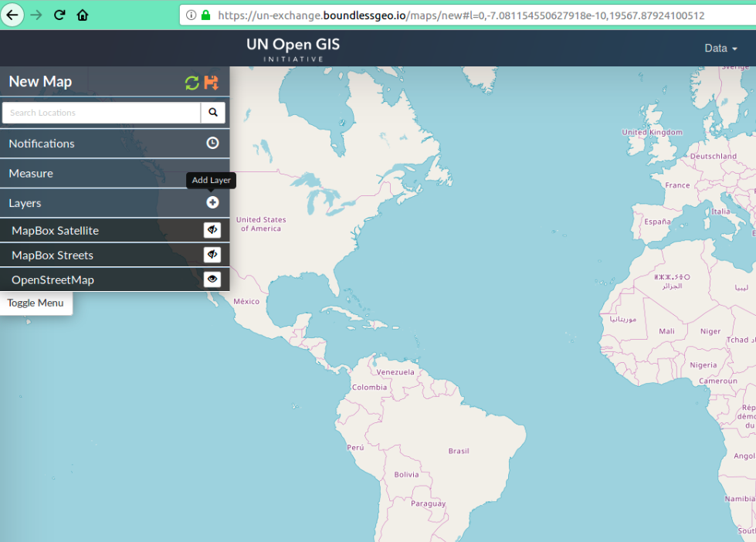The image size is (756, 542).
Task: Show the MapBox Streets layer
Action: pyautogui.click(x=212, y=255)
